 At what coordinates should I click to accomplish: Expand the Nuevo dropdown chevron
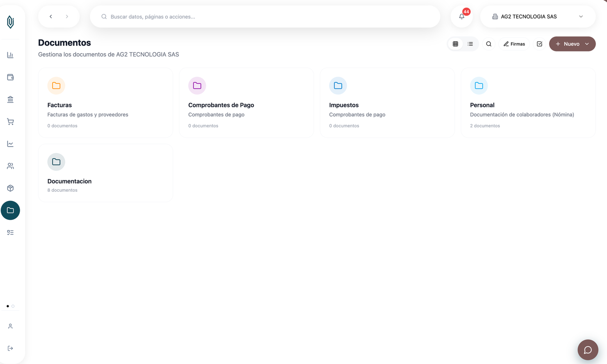[x=587, y=44]
